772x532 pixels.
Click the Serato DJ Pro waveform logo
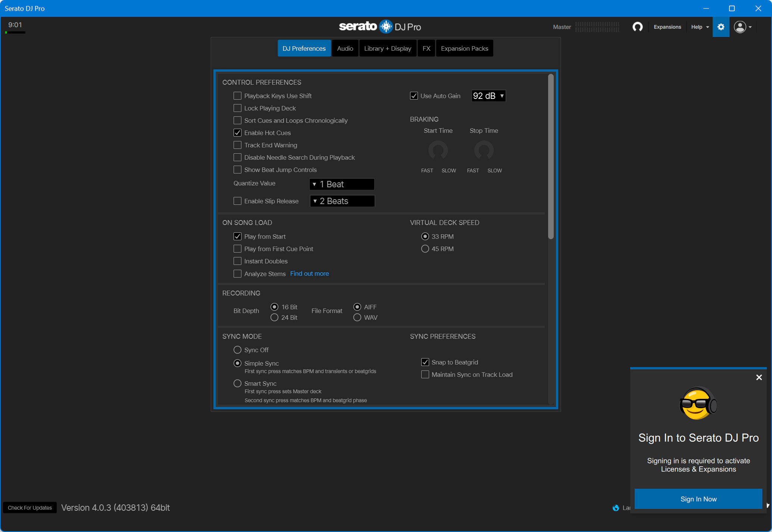click(386, 26)
